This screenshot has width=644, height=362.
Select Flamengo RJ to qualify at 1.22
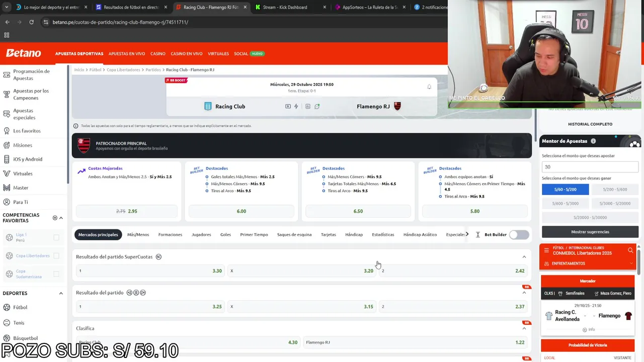coord(415,342)
